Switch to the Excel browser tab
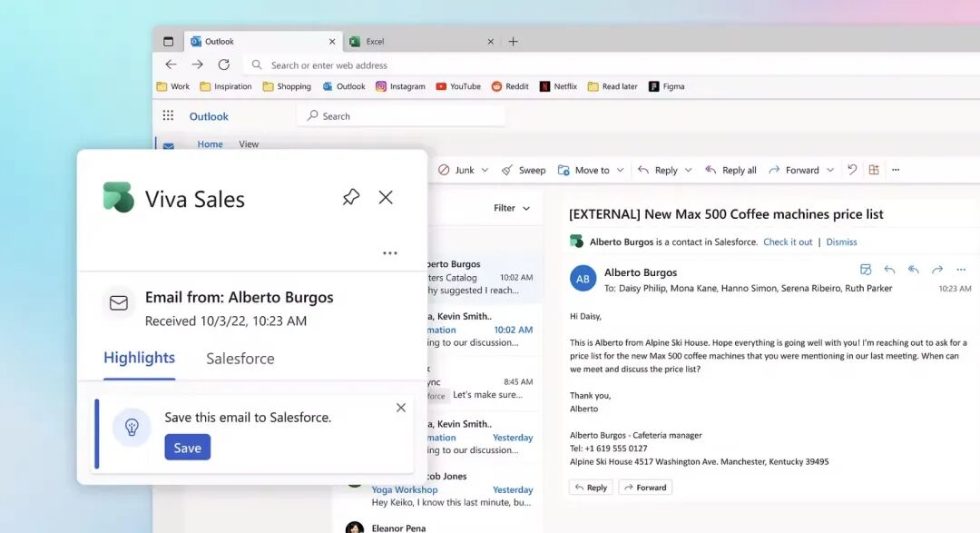980x533 pixels. [423, 41]
